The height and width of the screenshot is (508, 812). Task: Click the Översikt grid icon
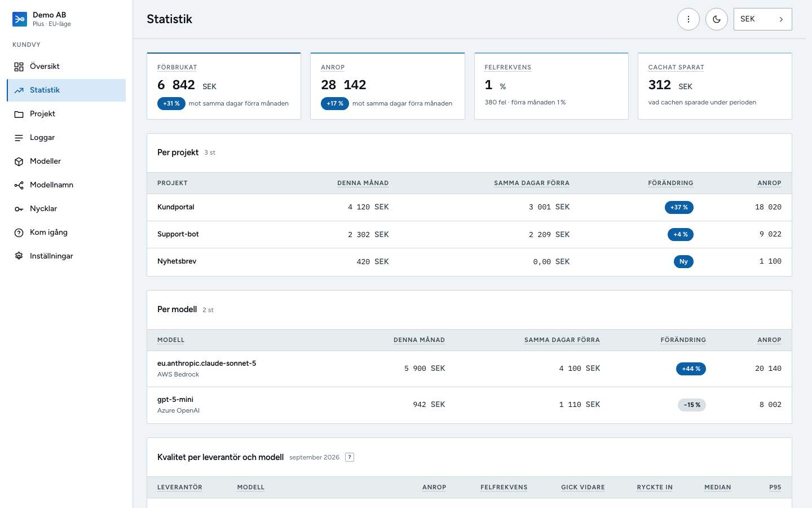click(19, 67)
